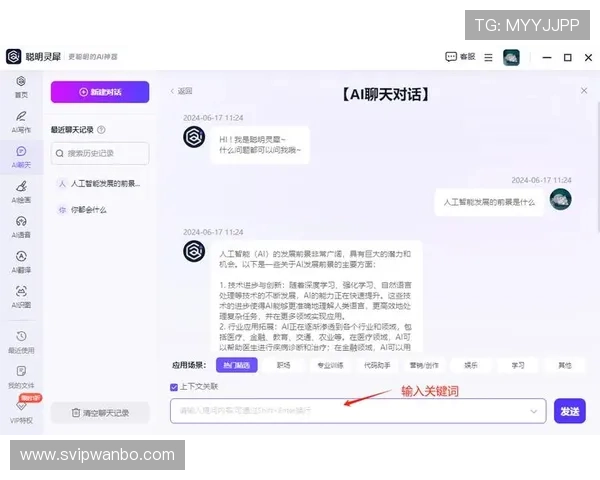Expand the dropdown arrow in message input
Image resolution: width=600 pixels, height=480 pixels.
tap(533, 411)
